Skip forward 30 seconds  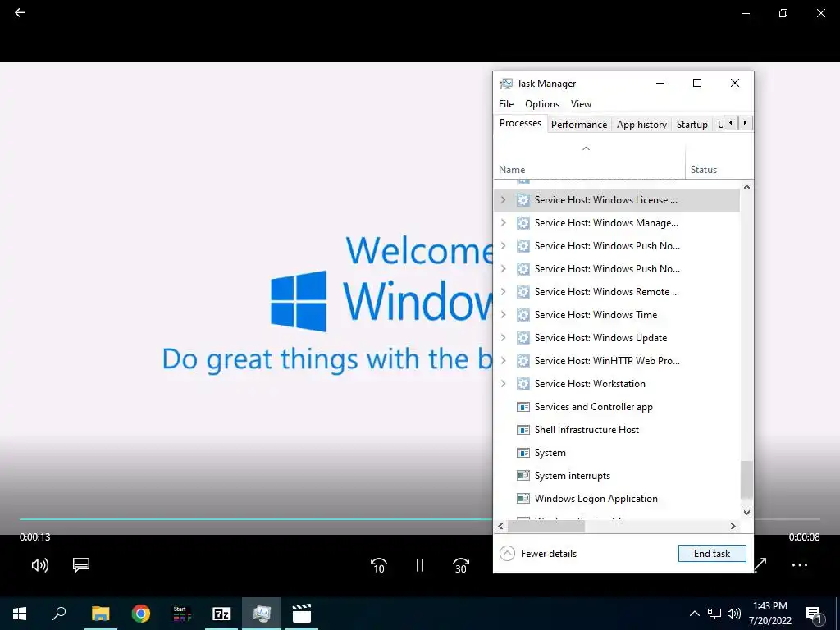coord(461,565)
